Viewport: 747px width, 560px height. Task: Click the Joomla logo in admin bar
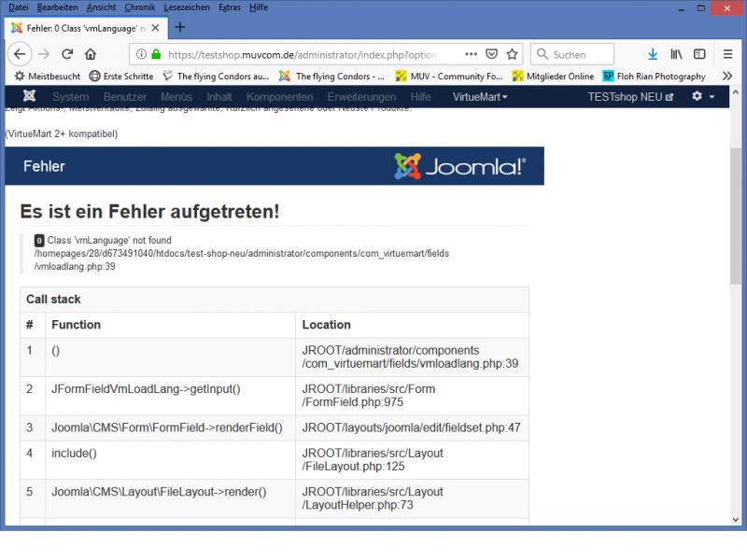(x=30, y=97)
